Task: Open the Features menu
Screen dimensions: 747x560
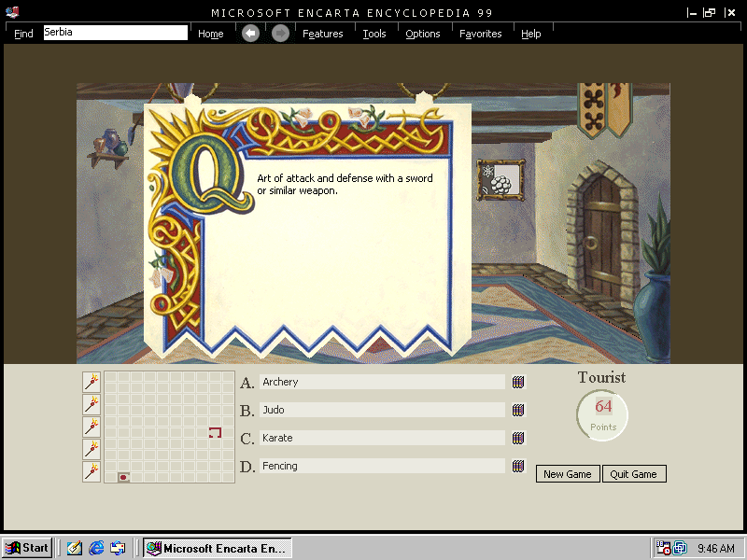Action: coord(322,34)
